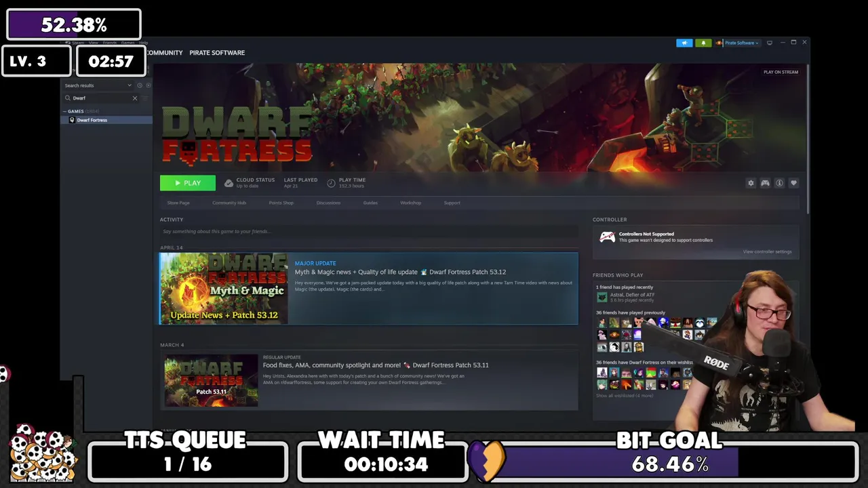This screenshot has width=868, height=488.
Task: Click the blue announcements megaphone icon
Action: (x=684, y=43)
